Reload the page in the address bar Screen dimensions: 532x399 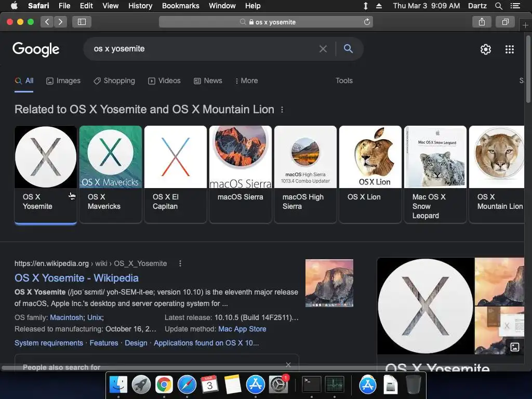pos(367,22)
